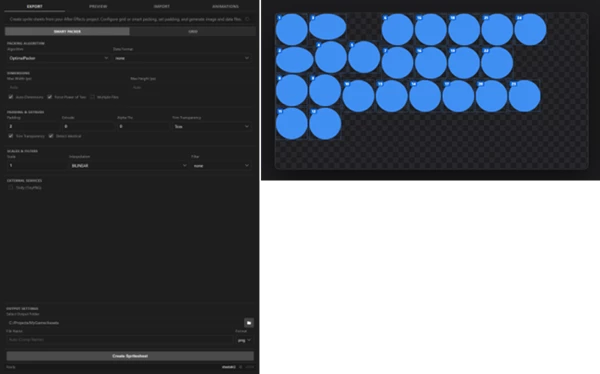This screenshot has height=374, width=600.
Task: Click the Max Height input field
Action: [x=191, y=87]
